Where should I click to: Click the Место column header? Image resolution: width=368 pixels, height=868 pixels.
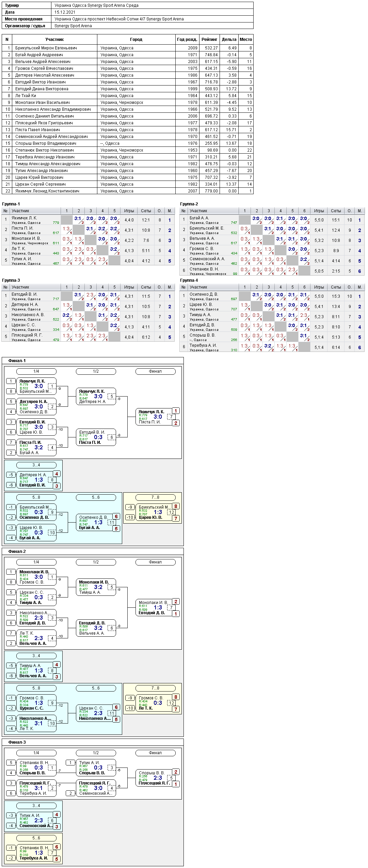tap(246, 40)
